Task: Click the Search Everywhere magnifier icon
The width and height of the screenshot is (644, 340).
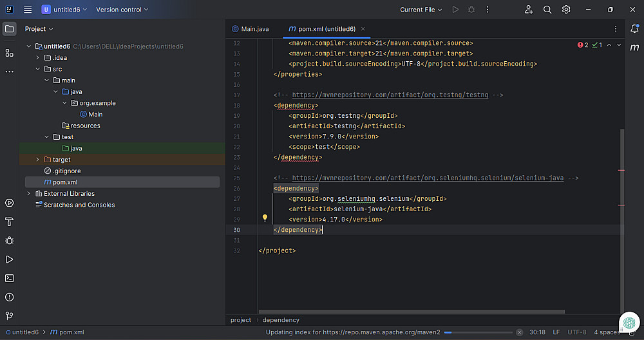Action: coord(547,10)
